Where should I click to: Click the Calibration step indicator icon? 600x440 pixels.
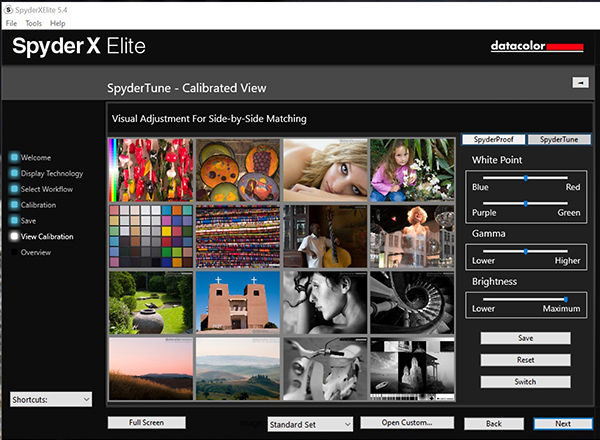[14, 206]
